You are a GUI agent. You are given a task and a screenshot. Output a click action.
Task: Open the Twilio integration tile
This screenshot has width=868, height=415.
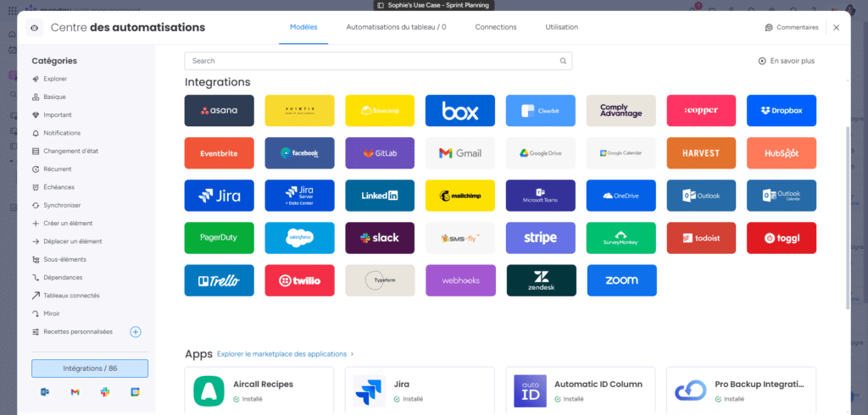pos(299,280)
